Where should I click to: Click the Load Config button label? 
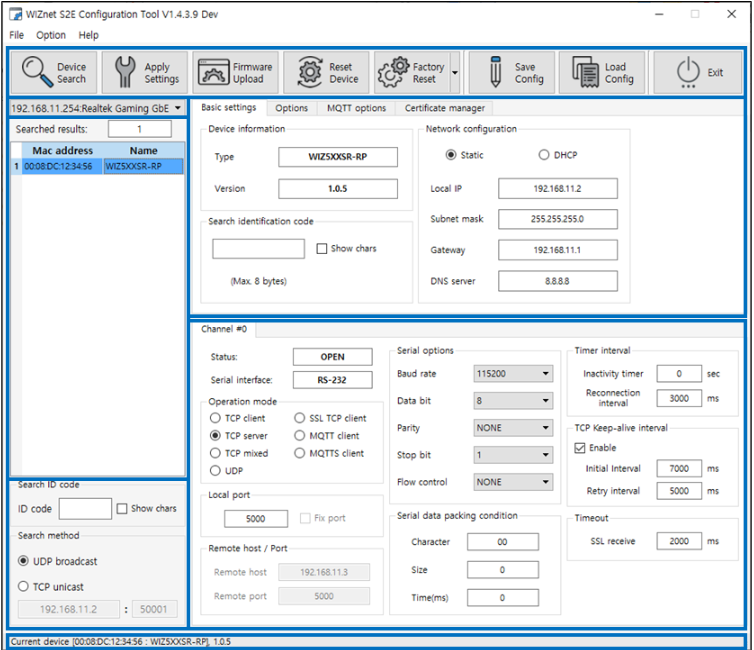619,73
